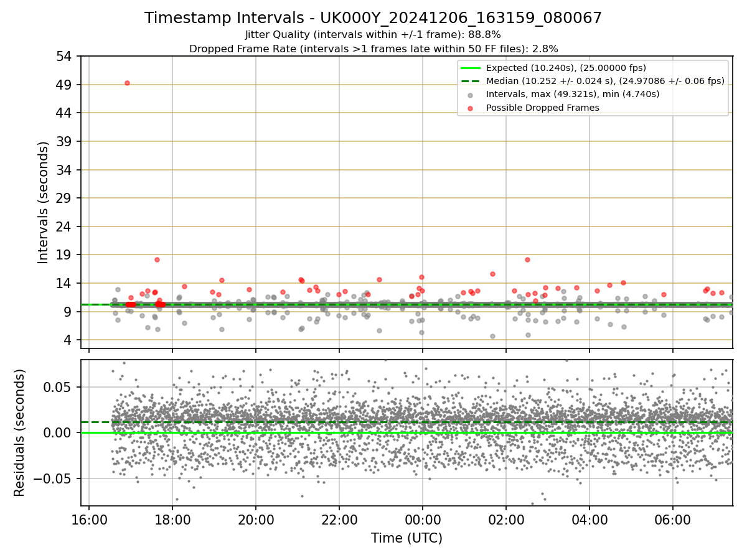Select the 'Expected (10.240s)' legend entry
Screen dimensions: 747x560
coord(566,68)
